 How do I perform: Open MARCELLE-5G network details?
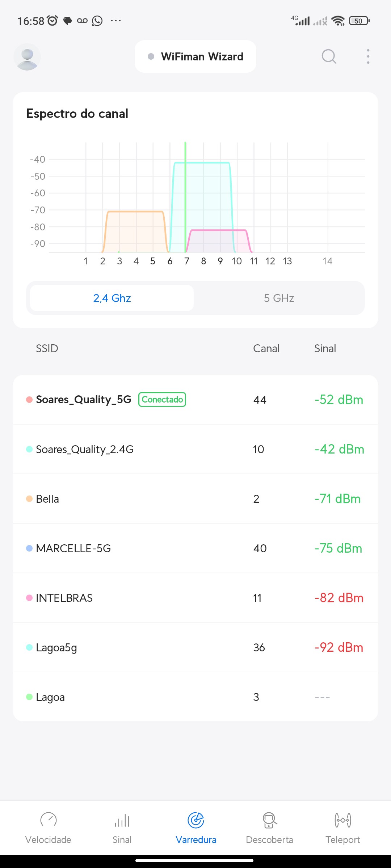[73, 548]
